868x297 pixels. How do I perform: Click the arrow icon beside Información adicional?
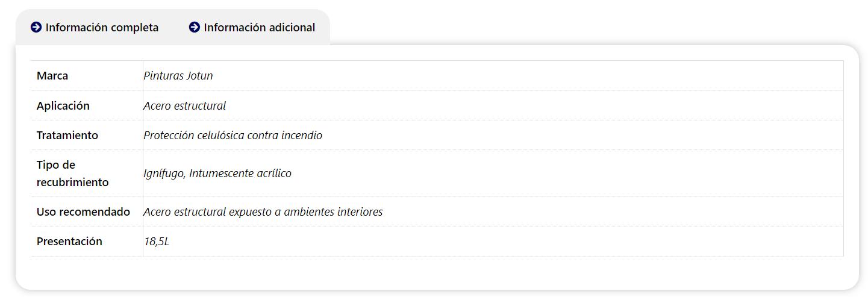(x=195, y=27)
